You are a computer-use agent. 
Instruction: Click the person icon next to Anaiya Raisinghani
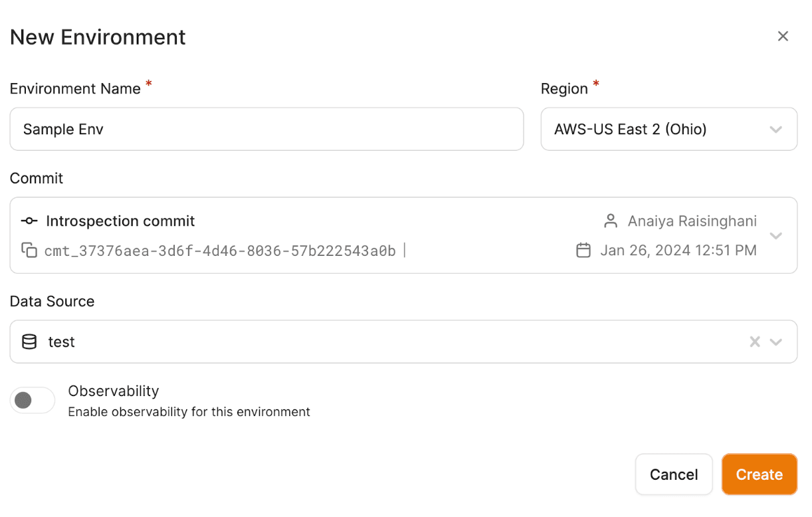[x=611, y=221]
